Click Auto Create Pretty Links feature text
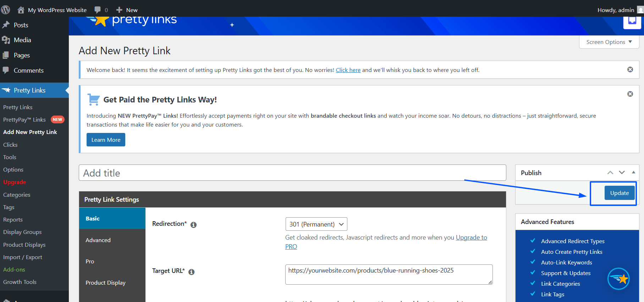The width and height of the screenshot is (644, 302). point(572,252)
